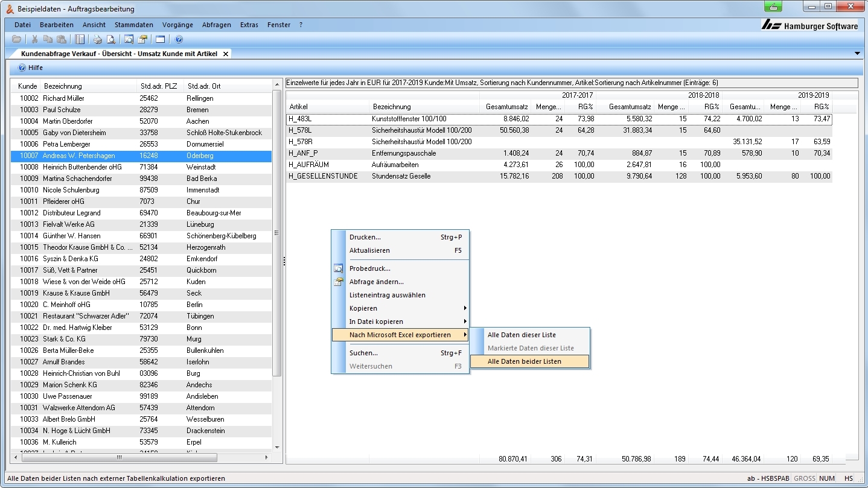Image resolution: width=868 pixels, height=488 pixels.
Task: Click the print preview toolbar icon
Action: (111, 39)
